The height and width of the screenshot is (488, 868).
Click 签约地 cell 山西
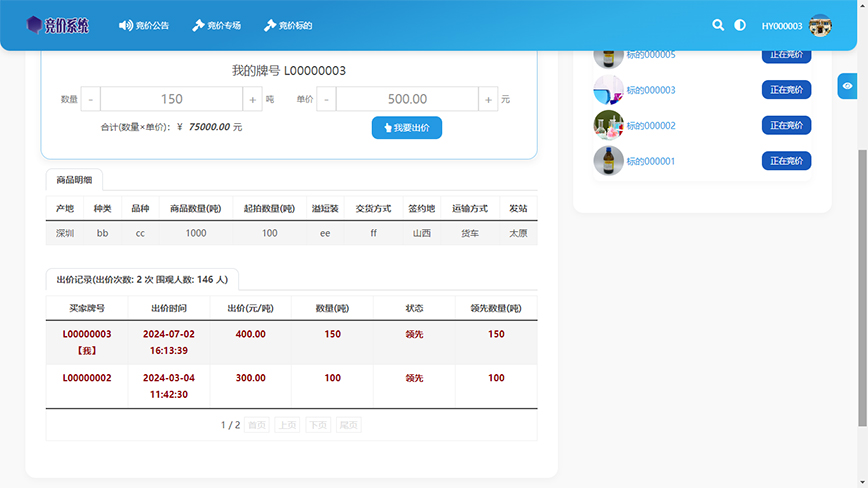click(422, 233)
